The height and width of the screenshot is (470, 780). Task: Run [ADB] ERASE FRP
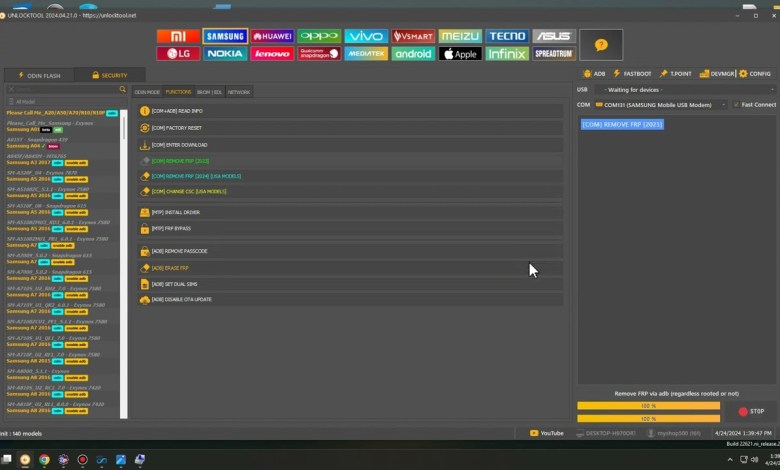coord(351,268)
